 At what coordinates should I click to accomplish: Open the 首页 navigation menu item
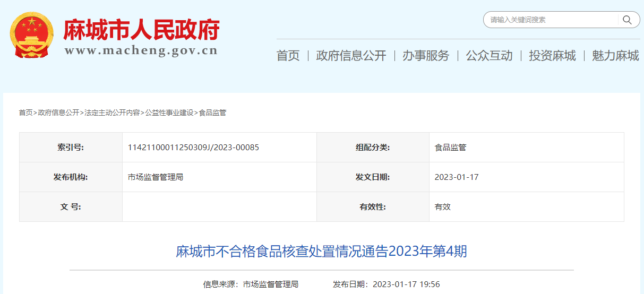288,55
